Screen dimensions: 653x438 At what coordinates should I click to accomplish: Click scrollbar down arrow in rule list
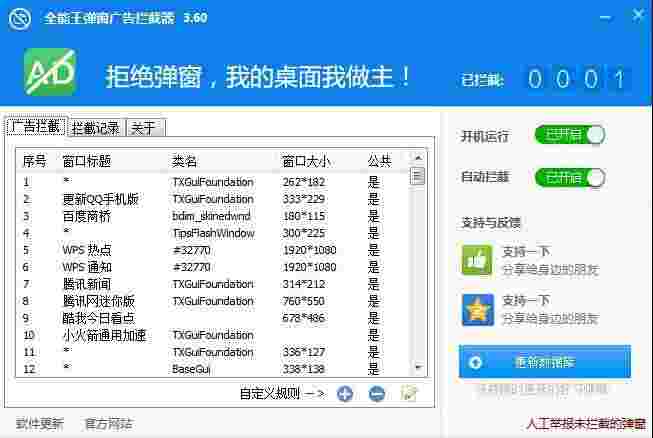(418, 367)
